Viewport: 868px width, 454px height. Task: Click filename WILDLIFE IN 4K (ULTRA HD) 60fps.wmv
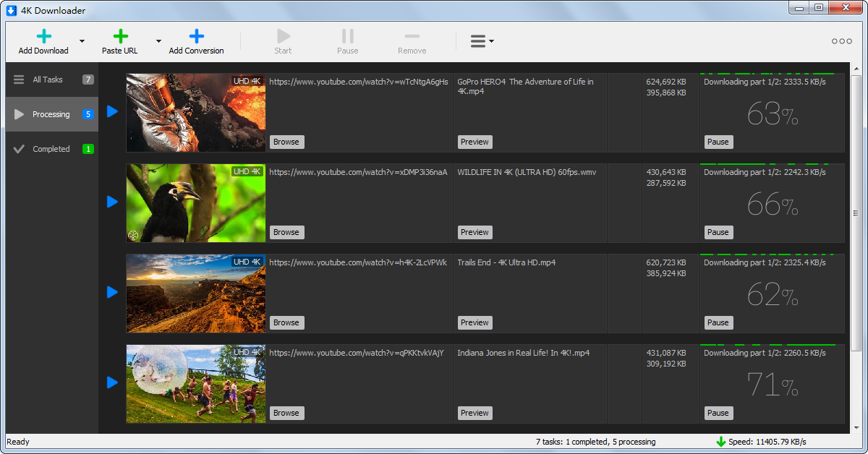tap(527, 172)
